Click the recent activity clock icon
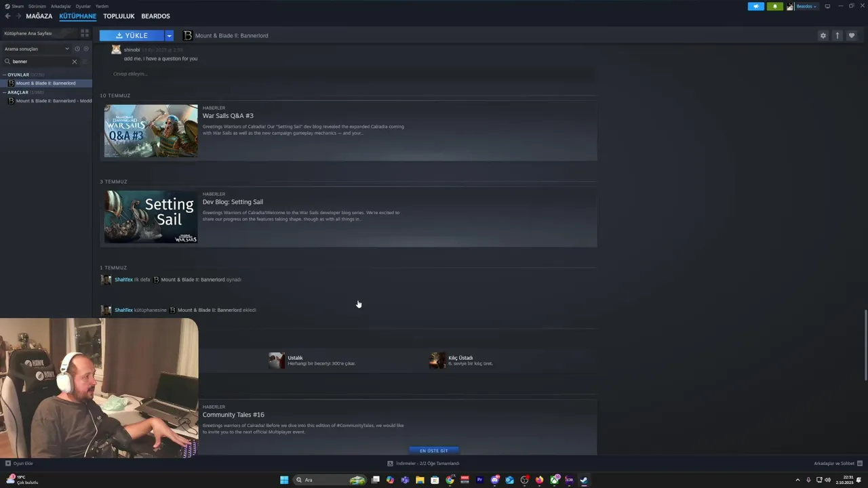The image size is (868, 488). pos(77,49)
